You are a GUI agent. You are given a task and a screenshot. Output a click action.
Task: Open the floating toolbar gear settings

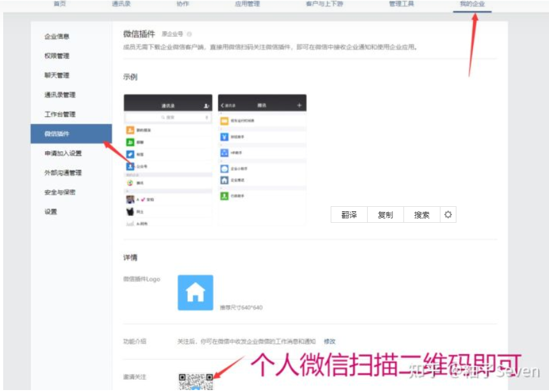(448, 215)
